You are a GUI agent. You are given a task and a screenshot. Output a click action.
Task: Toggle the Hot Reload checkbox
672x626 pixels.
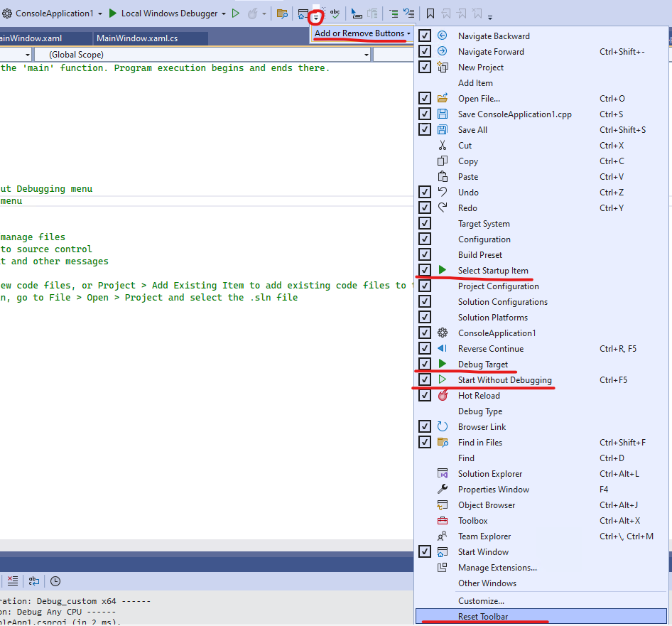pyautogui.click(x=425, y=395)
